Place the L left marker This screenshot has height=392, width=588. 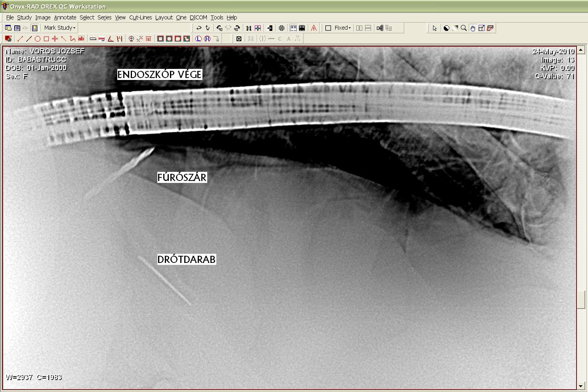pyautogui.click(x=199, y=39)
